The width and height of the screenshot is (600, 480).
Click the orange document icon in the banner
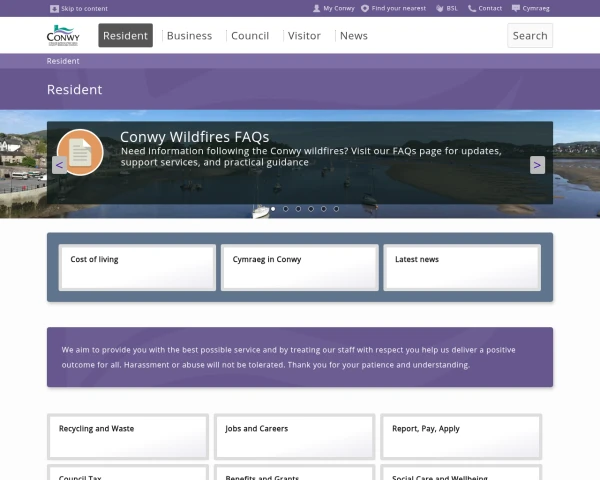click(80, 152)
